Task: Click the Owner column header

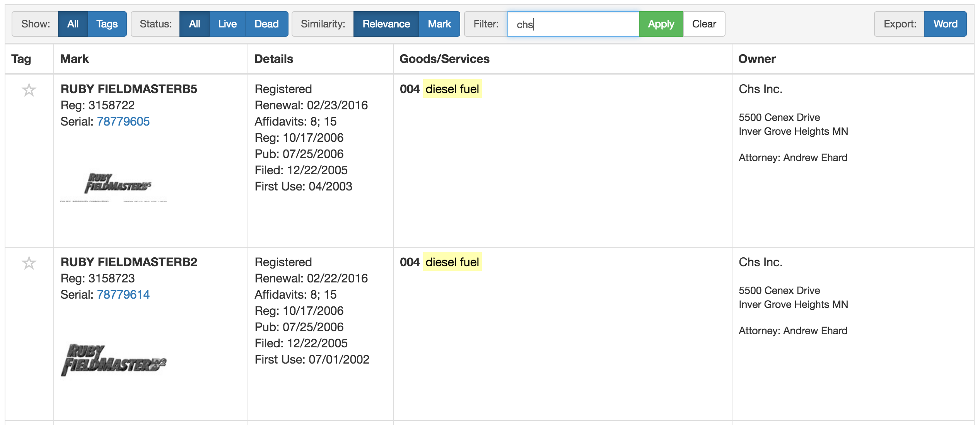Action: (x=756, y=59)
